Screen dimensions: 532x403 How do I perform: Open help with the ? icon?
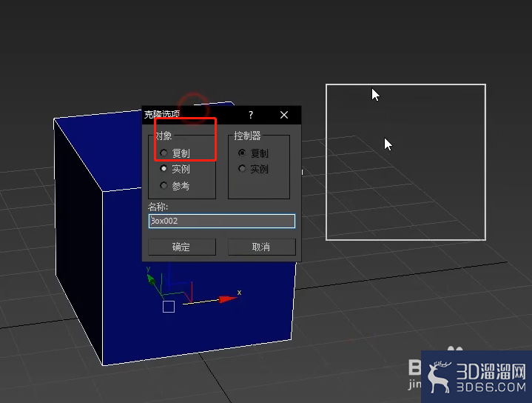point(251,115)
